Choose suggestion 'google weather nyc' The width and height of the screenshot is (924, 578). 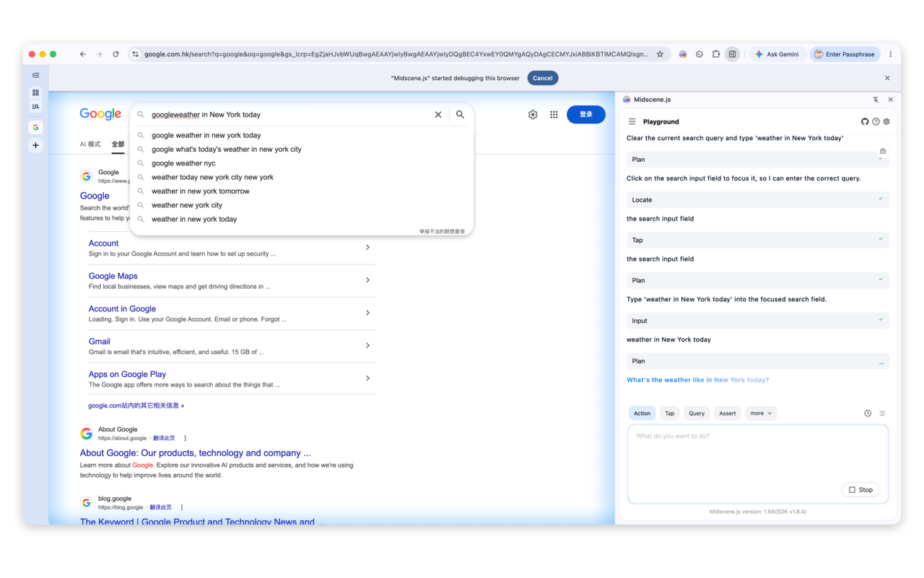point(302,163)
